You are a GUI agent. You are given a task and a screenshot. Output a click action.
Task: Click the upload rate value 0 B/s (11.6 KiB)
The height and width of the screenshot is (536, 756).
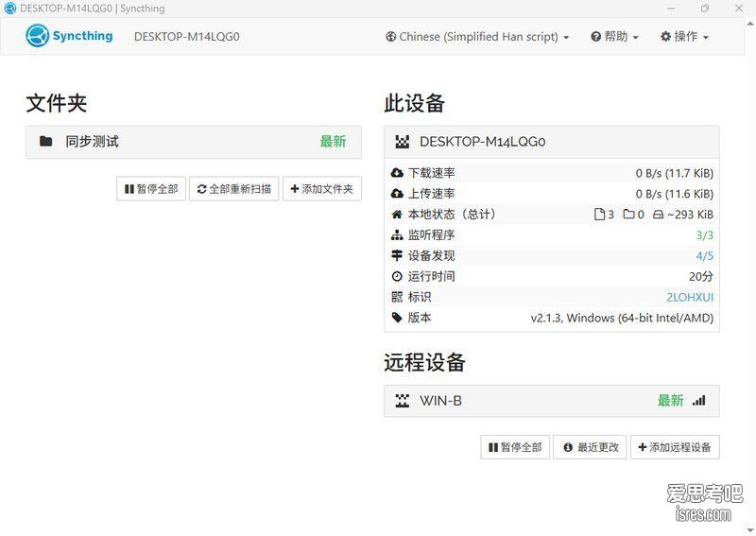click(x=674, y=194)
